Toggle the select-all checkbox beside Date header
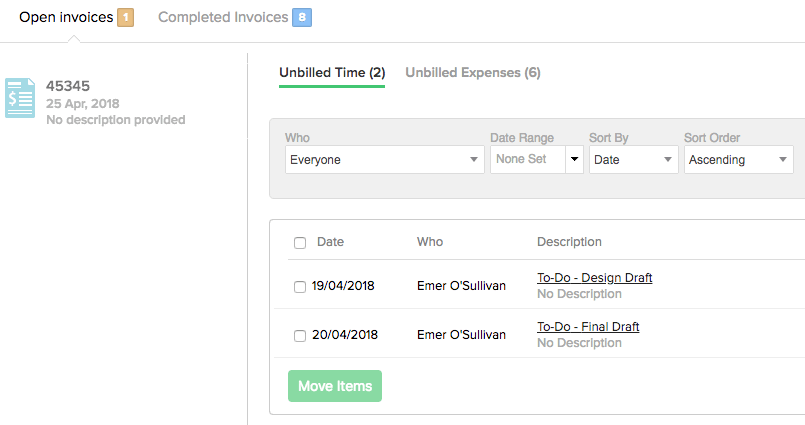 click(x=300, y=243)
